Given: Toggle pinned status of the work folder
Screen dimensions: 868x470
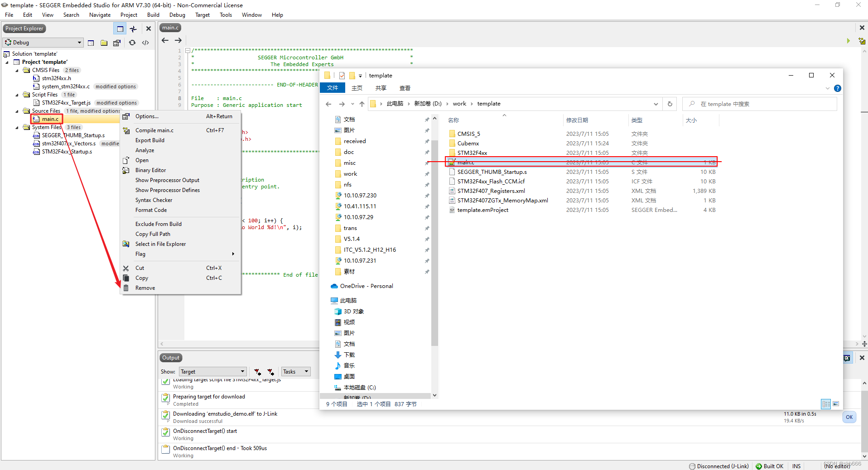Looking at the screenshot, I should [426, 174].
